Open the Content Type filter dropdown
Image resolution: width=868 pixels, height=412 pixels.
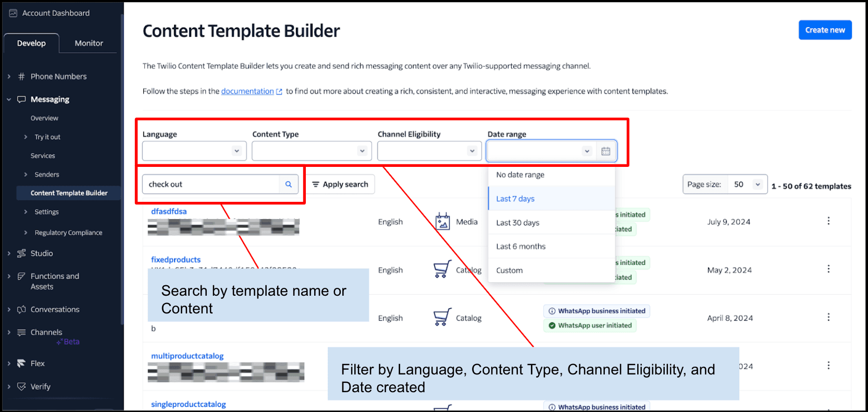click(x=312, y=151)
